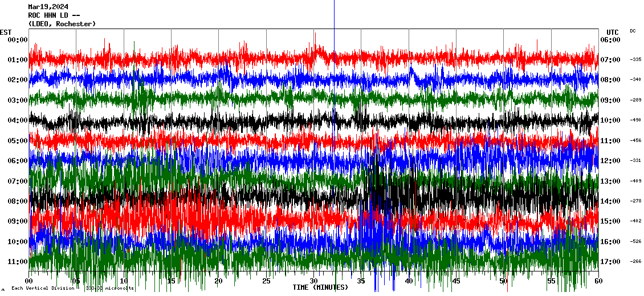This screenshot has width=644, height=296.
Task: Click the -490 DC offset value
Action: [635, 120]
